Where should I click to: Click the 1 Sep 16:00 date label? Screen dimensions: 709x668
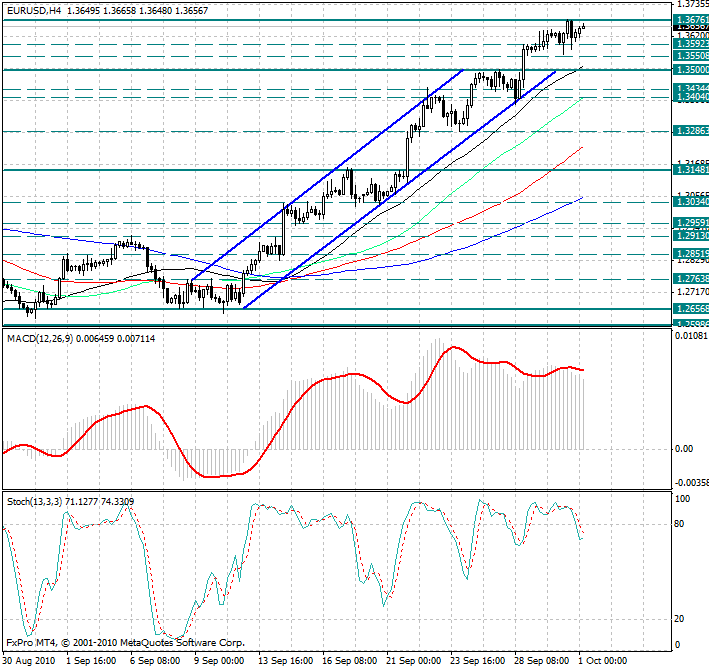tap(91, 661)
